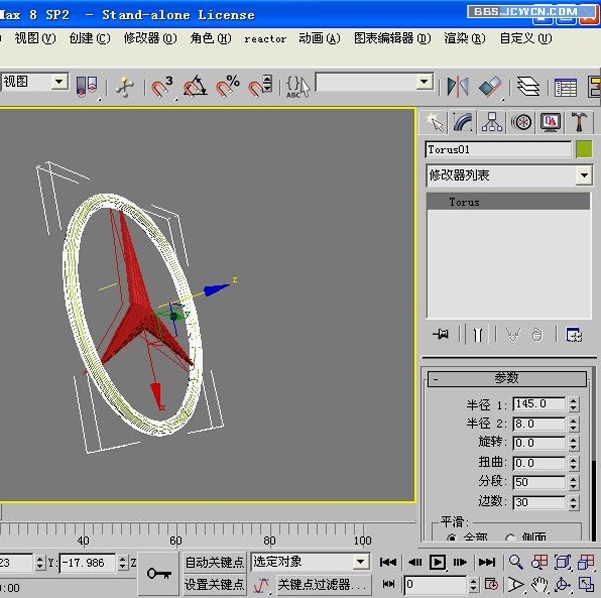Toggle the Angle Snap icon
Screen dimensions: 601x598
click(x=195, y=87)
